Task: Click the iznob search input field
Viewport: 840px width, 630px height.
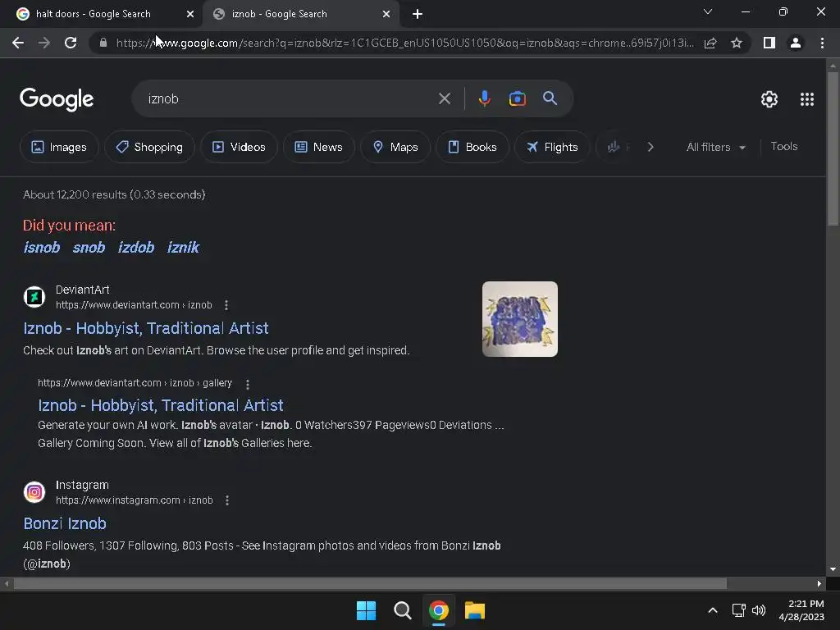Action: point(290,98)
